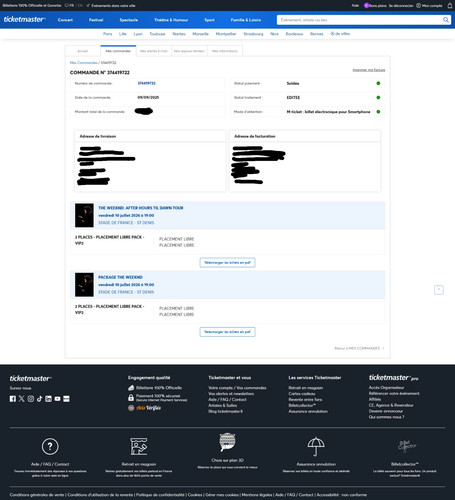This screenshot has width=455, height=500.
Task: Open the shopping bag cart icon
Action: coord(450,5)
